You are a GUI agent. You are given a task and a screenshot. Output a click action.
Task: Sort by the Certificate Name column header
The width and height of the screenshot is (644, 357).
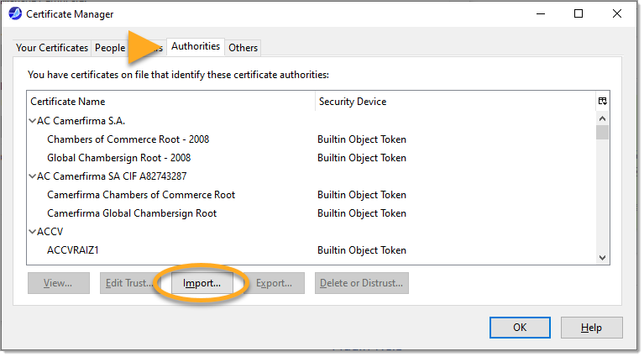(168, 102)
